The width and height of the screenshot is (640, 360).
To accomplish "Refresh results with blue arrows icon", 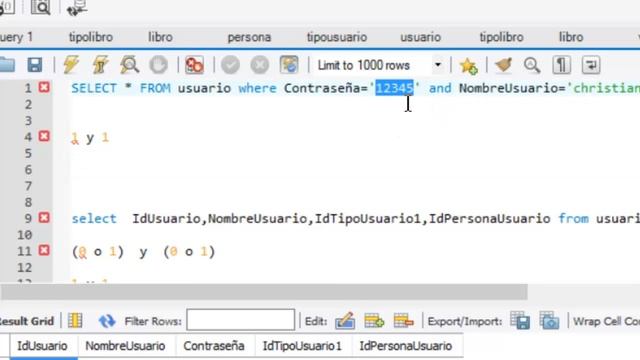I will click(107, 321).
